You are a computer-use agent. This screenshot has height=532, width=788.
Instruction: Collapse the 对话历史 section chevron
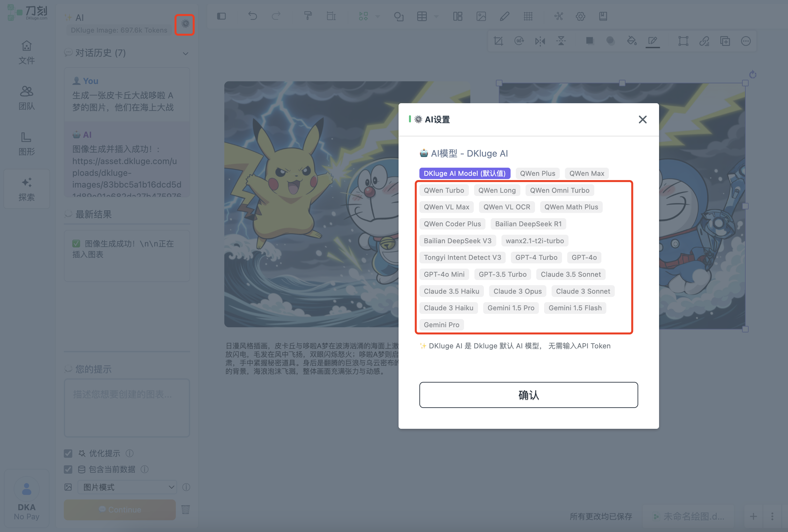pos(186,54)
